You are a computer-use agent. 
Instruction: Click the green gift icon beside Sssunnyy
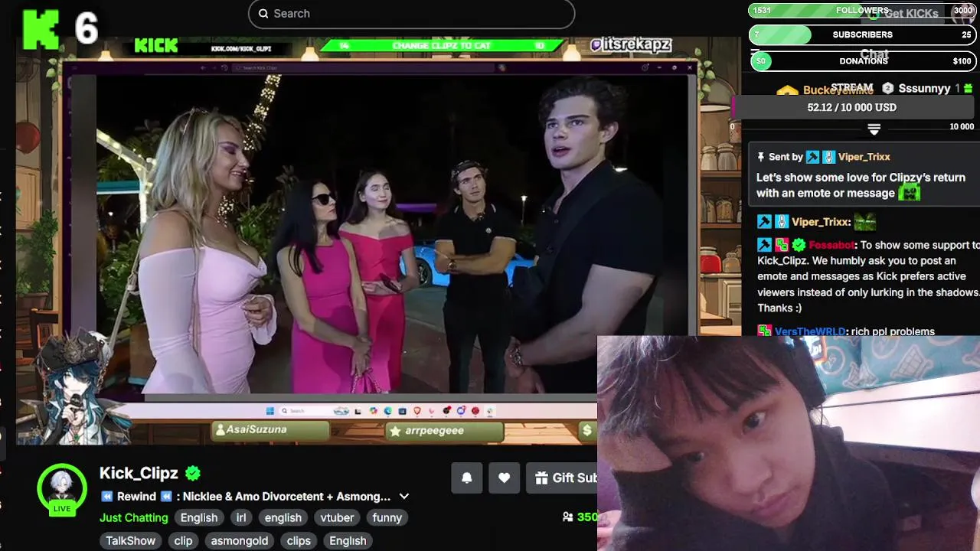pyautogui.click(x=968, y=89)
